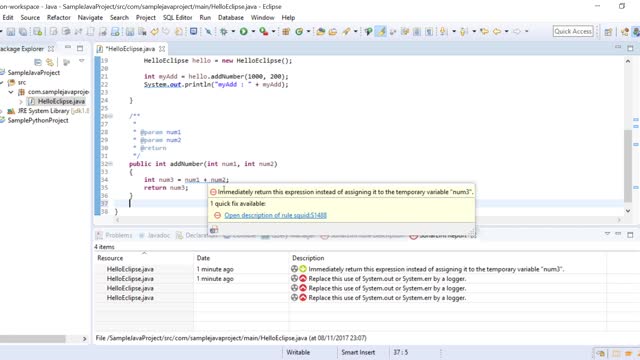Collapse the com.samplejavaproject package node
This screenshot has height=360, width=640.
point(11,92)
